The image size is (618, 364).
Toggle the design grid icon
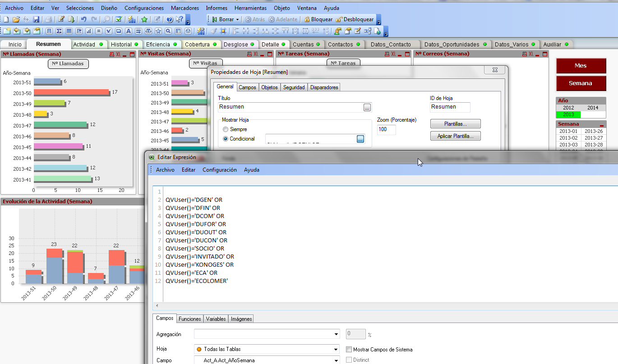coord(224,31)
